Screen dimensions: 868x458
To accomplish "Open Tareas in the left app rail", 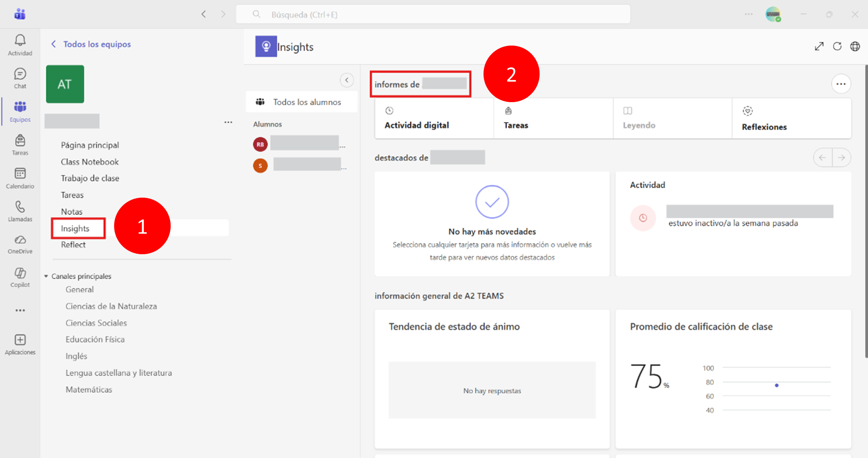I will tap(20, 145).
